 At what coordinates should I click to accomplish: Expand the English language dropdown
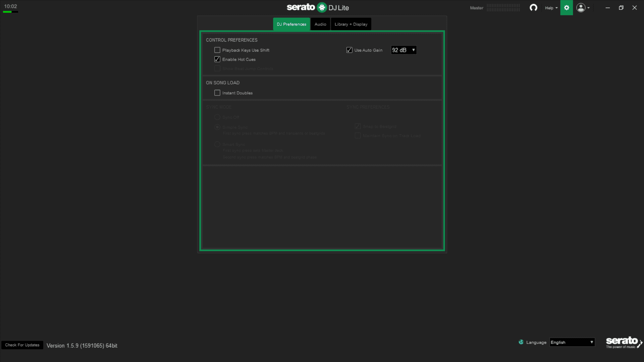[572, 342]
